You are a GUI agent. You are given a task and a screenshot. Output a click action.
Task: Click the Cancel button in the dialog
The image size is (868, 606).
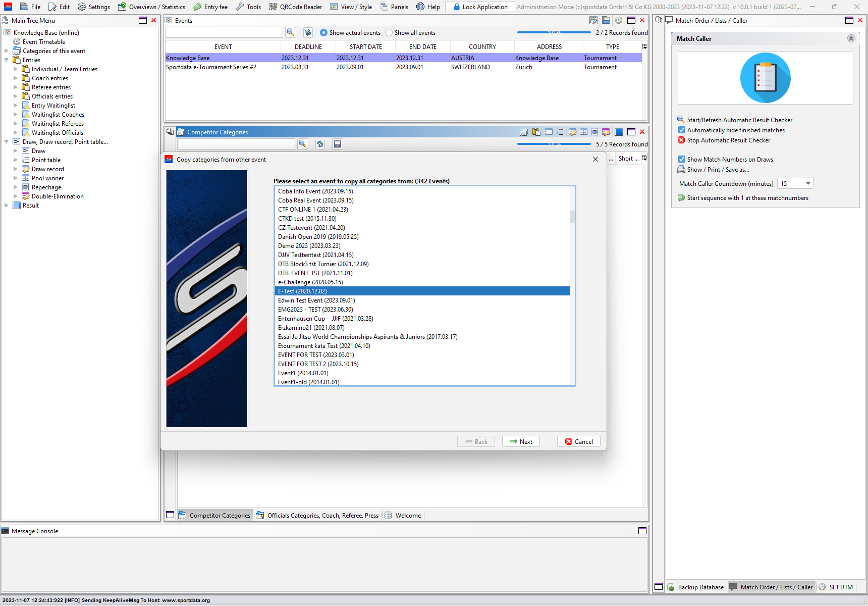tap(579, 441)
